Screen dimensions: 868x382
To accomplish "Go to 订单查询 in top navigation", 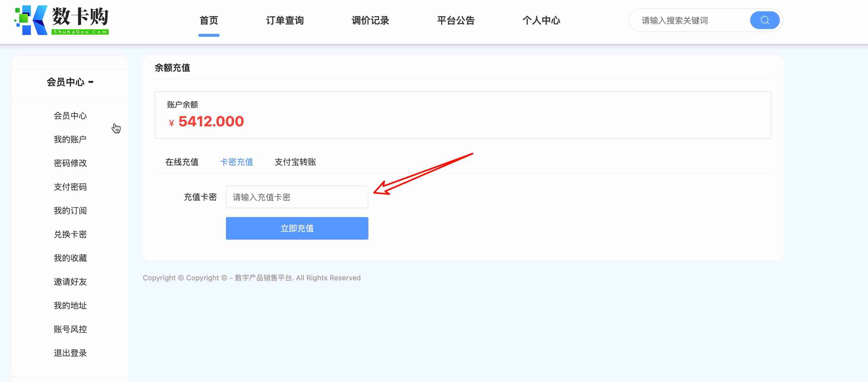I will point(285,20).
